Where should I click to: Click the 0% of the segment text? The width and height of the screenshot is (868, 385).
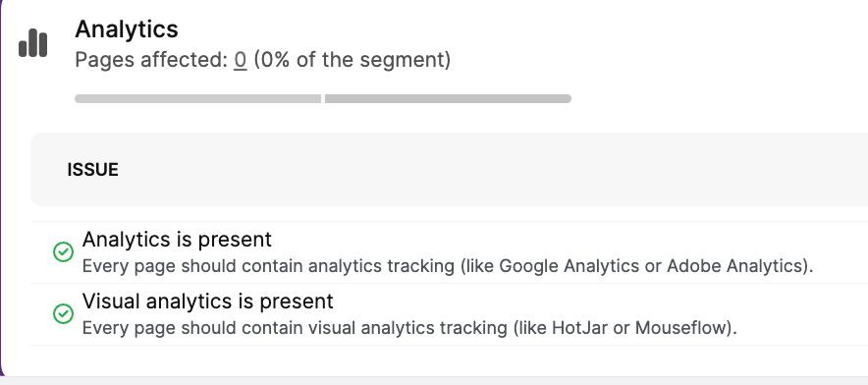[353, 59]
